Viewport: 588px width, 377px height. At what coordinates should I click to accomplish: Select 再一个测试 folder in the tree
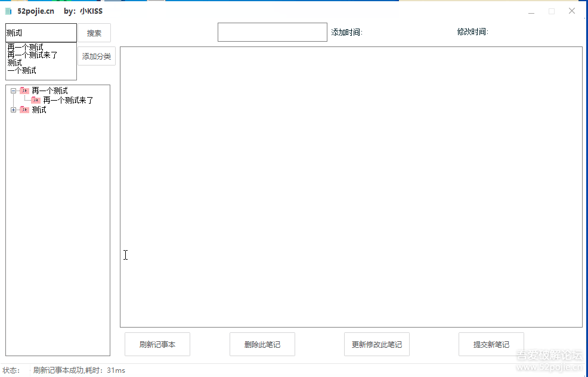(49, 91)
